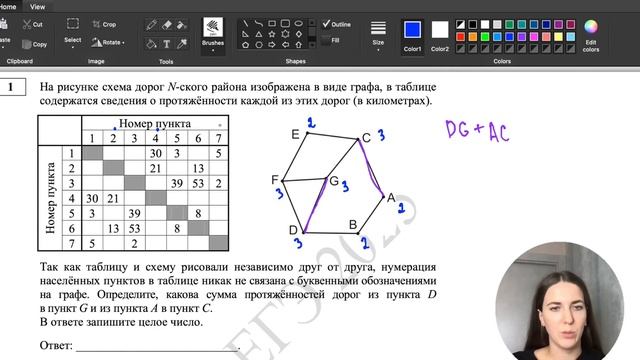Click the Cut scissors icon

pyautogui.click(x=27, y=24)
